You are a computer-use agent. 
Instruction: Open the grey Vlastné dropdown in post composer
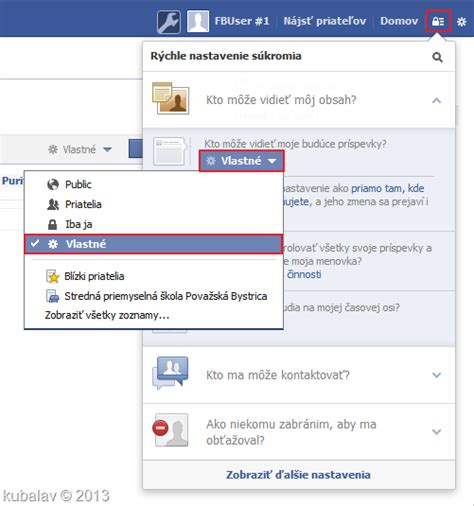pyautogui.click(x=80, y=149)
